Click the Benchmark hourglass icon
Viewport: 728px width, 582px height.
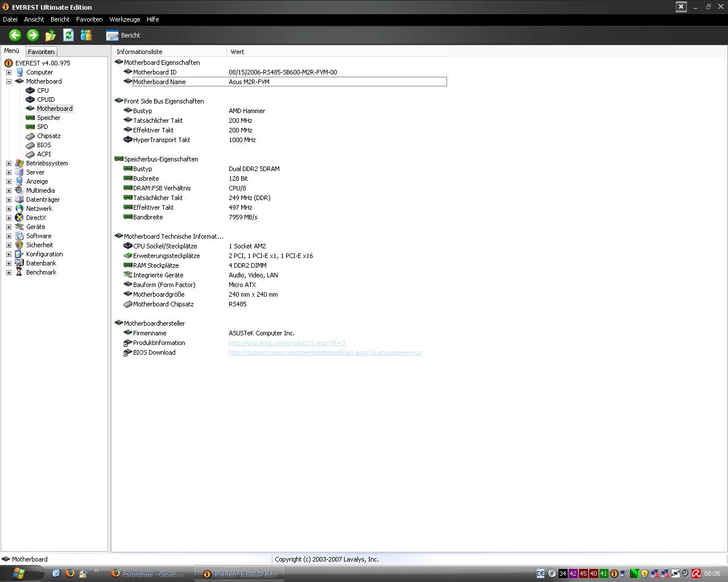click(x=19, y=272)
